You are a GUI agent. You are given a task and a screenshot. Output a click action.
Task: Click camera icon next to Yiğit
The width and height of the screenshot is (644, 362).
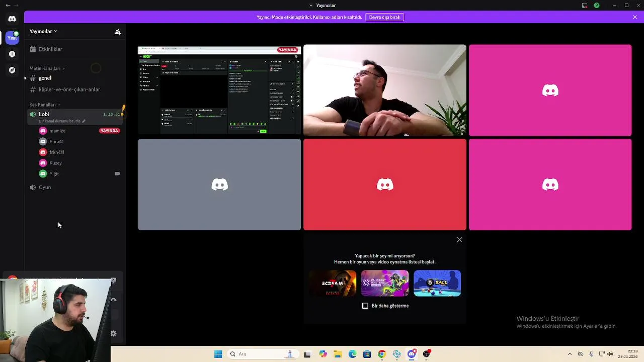pyautogui.click(x=117, y=173)
